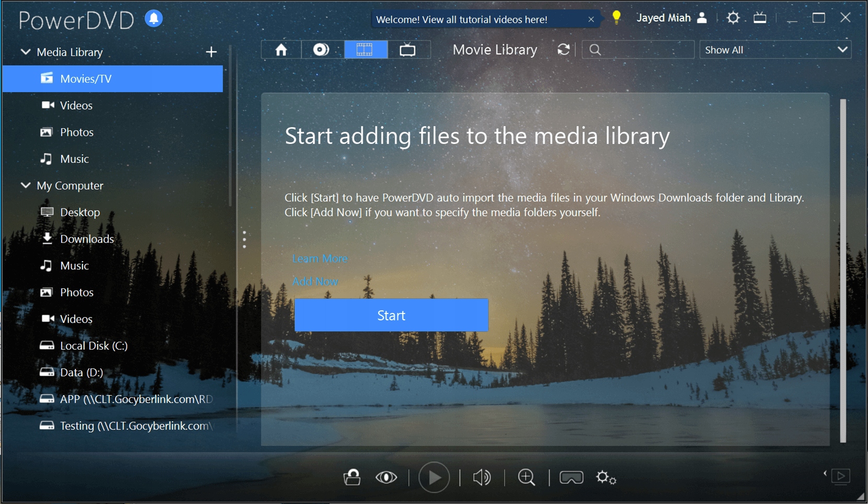
Task: Click the Add Now link
Action: (x=315, y=281)
